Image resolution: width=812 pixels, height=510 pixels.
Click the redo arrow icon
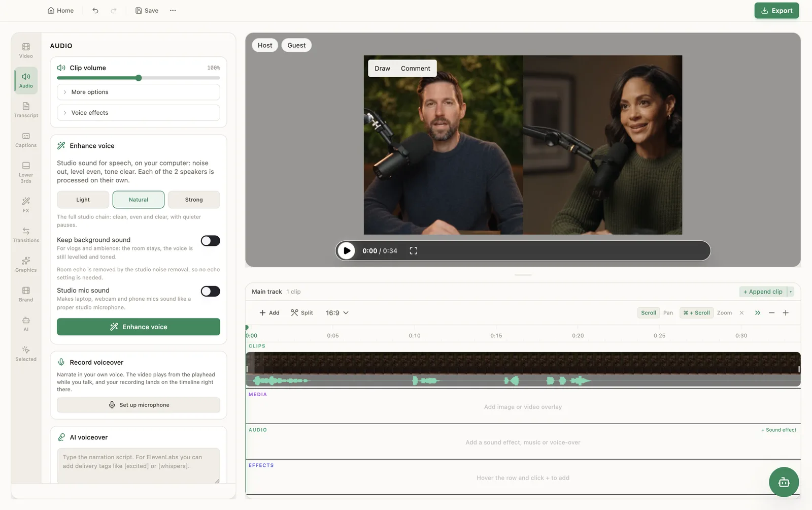click(114, 10)
